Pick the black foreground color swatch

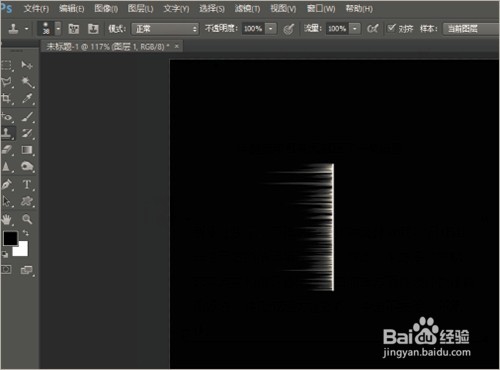pyautogui.click(x=10, y=238)
